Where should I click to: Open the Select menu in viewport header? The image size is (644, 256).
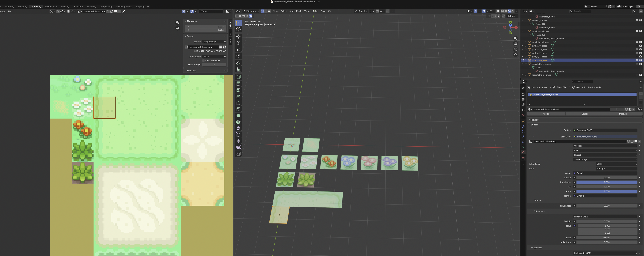[284, 11]
